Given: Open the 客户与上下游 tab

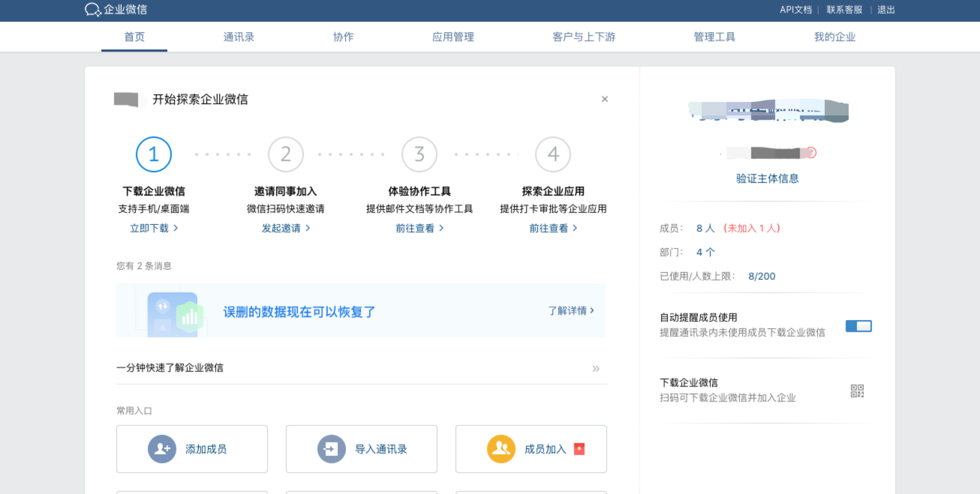Looking at the screenshot, I should [584, 37].
